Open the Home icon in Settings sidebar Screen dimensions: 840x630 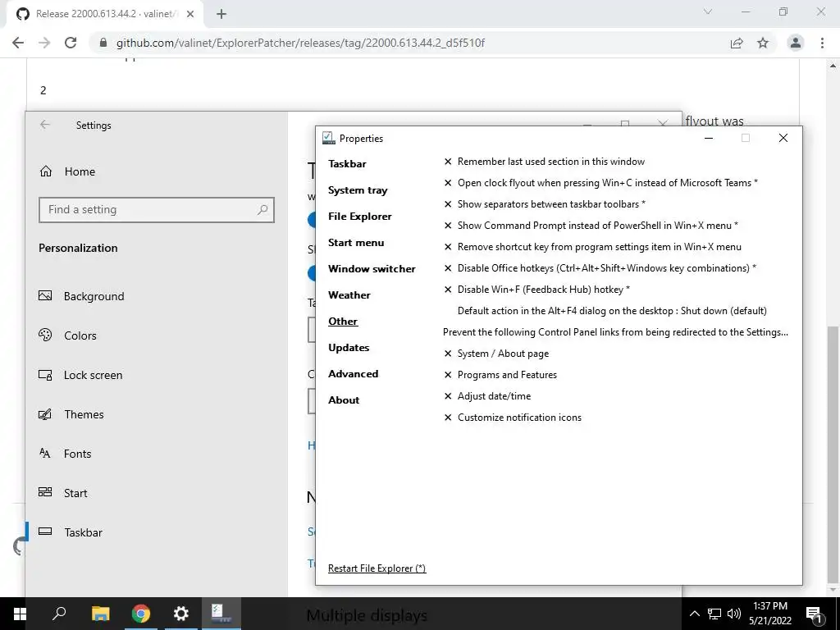46,171
